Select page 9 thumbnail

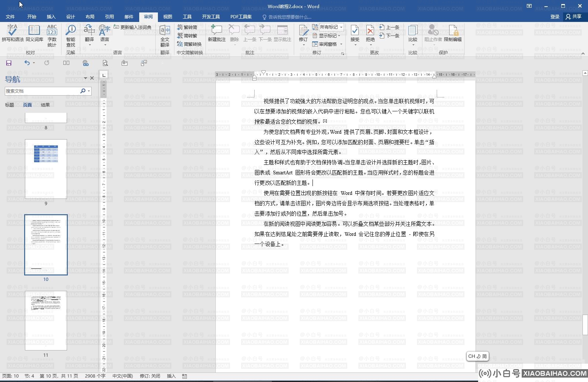[x=46, y=169]
